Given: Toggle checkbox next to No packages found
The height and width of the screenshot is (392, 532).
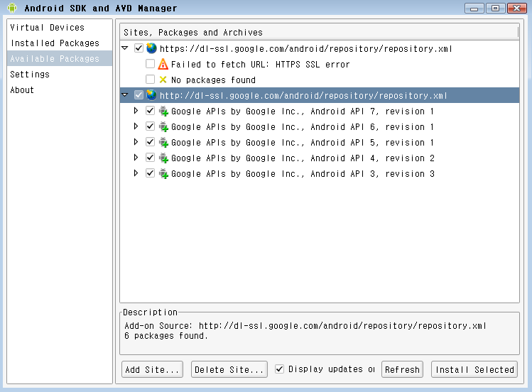Looking at the screenshot, I should [150, 80].
